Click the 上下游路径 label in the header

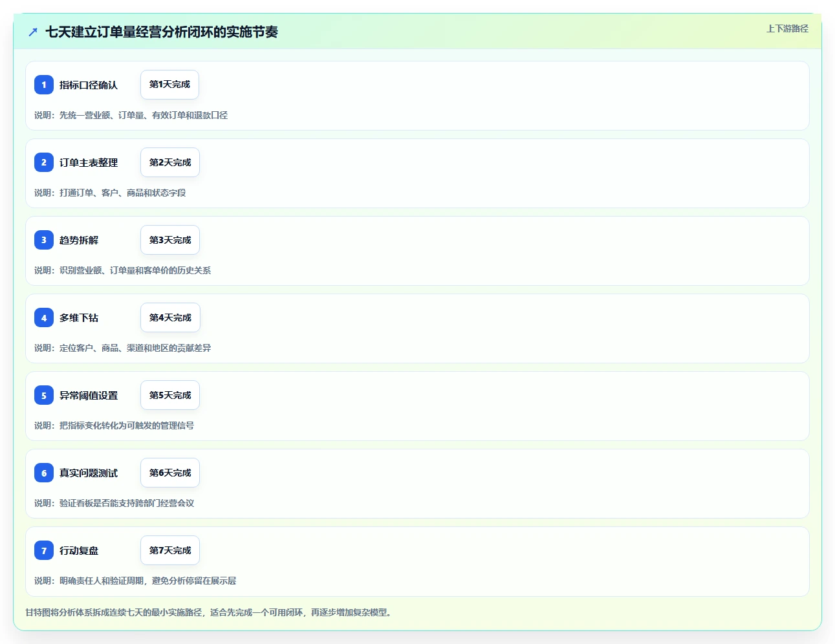[787, 28]
